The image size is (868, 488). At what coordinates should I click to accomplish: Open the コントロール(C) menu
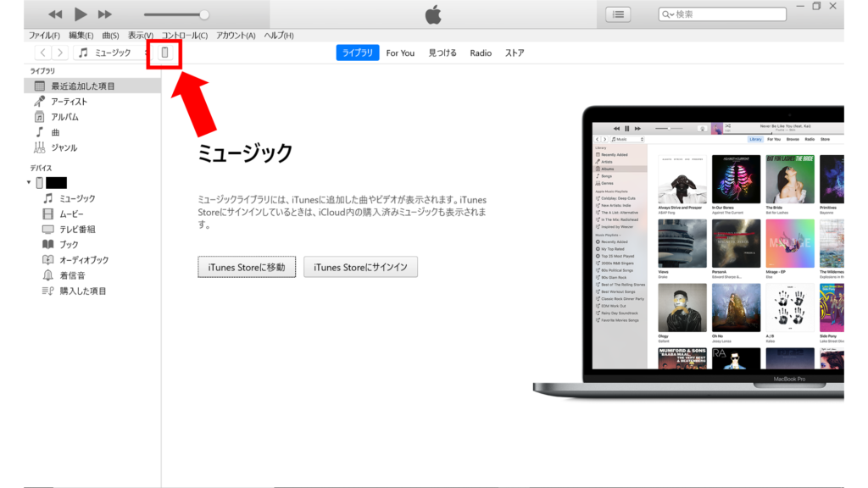(184, 36)
